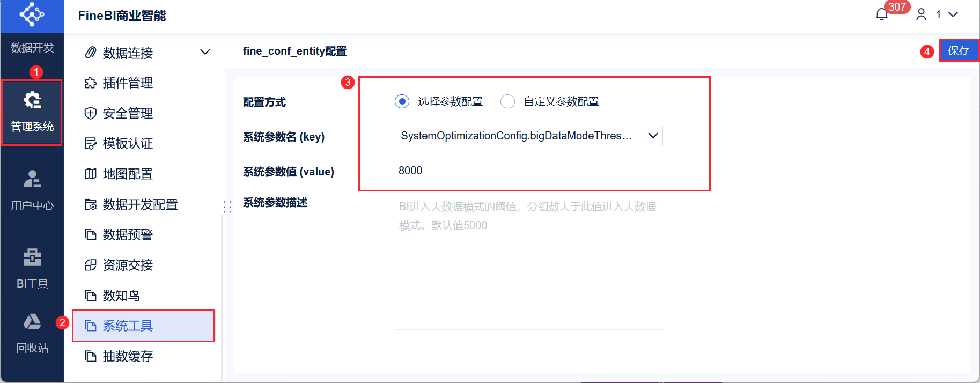Click the 地图配置 map icon
This screenshot has width=980, height=383.
coord(91,174)
